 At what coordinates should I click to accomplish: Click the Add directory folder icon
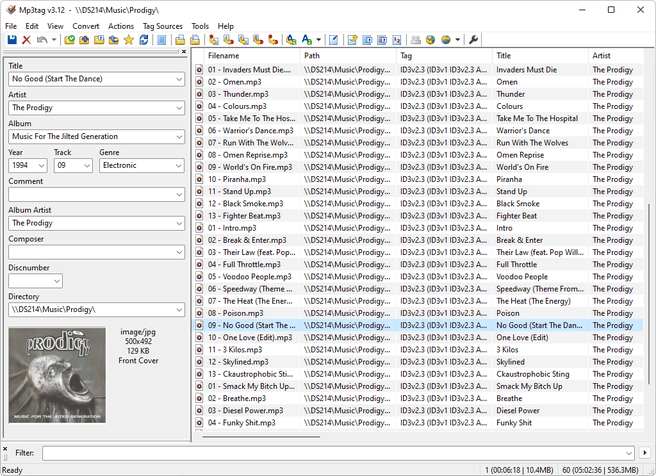tap(84, 40)
